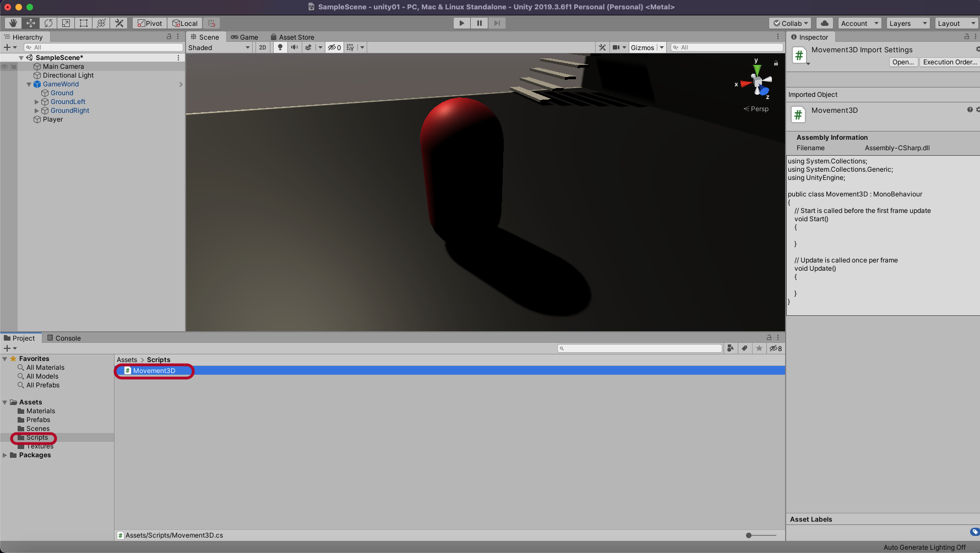The height and width of the screenshot is (553, 980).
Task: Expand the GroundLeft object
Action: click(37, 102)
